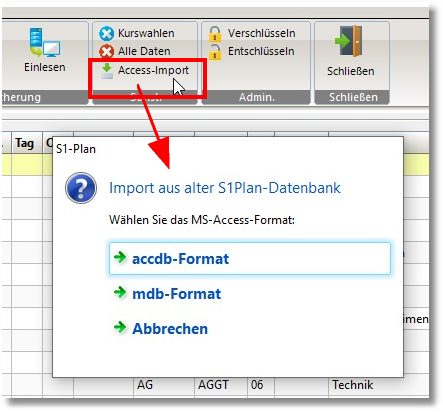Click the red Alle Daten delete icon
443x412 pixels.
[106, 51]
